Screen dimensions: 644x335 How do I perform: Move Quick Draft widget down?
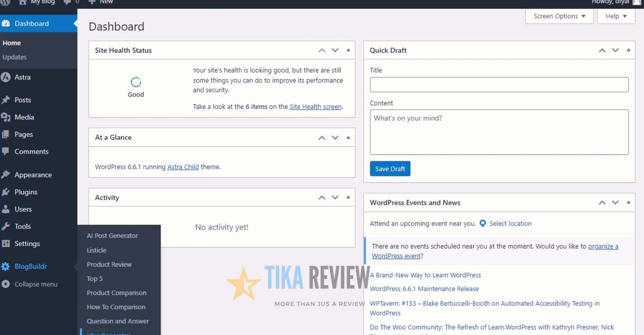click(615, 50)
